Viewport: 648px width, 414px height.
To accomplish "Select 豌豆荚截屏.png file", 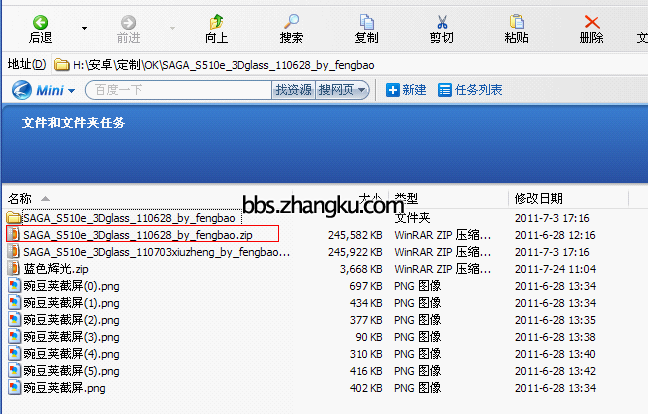I will (x=64, y=388).
